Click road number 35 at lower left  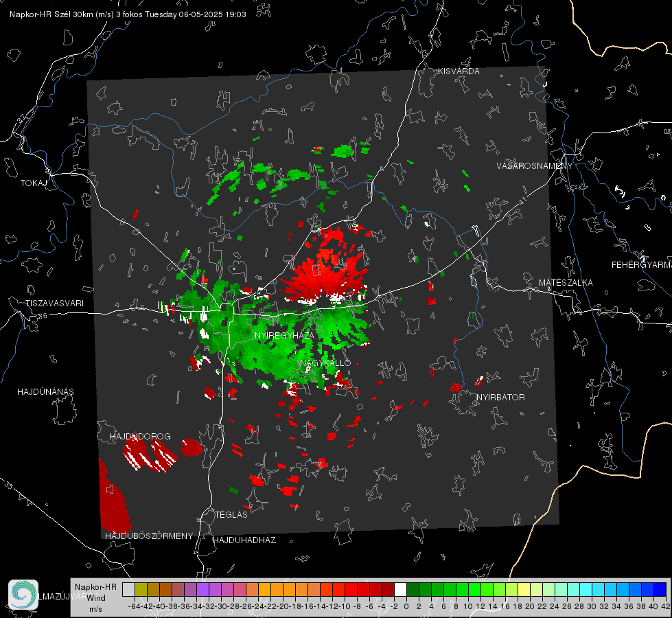[9, 485]
